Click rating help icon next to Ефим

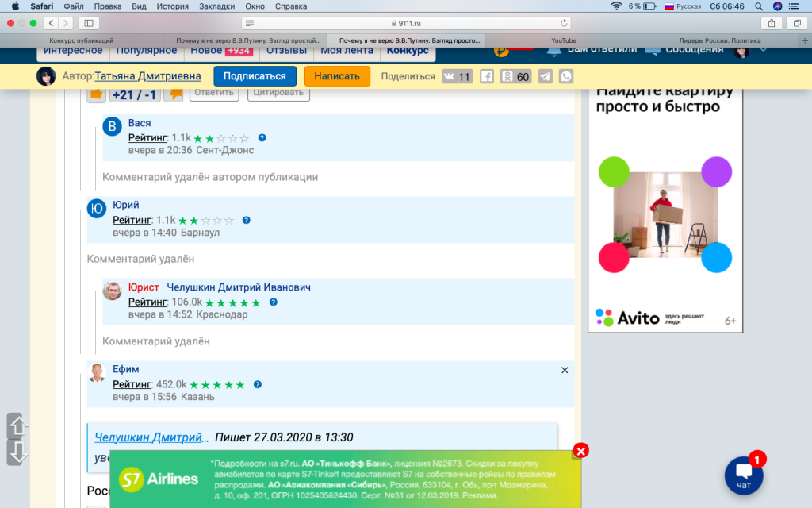(258, 384)
